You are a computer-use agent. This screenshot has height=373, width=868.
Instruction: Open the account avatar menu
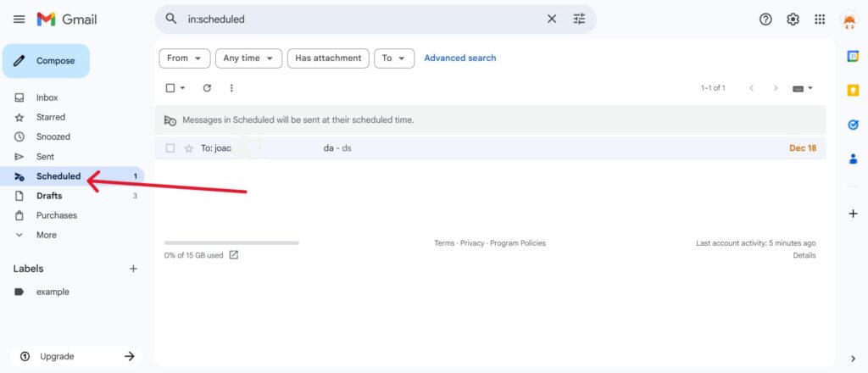coord(849,20)
